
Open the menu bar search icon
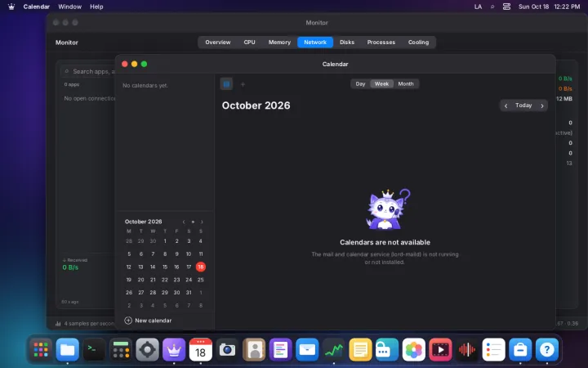point(492,7)
